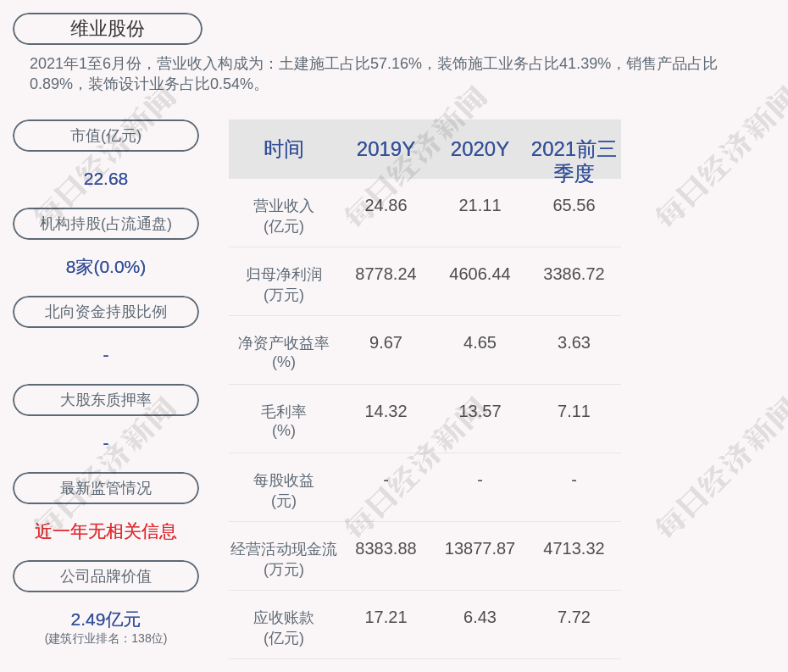Image resolution: width=788 pixels, height=672 pixels.
Task: Click the receivables value 6.43
Action: 480,617
